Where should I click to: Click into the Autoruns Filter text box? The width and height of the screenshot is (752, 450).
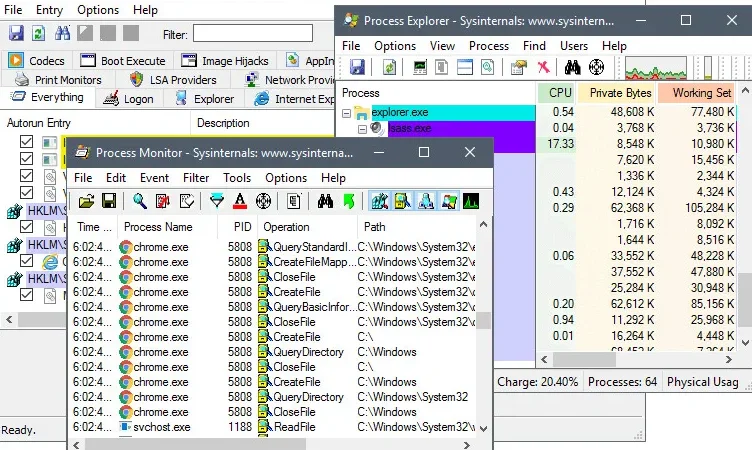(x=253, y=34)
